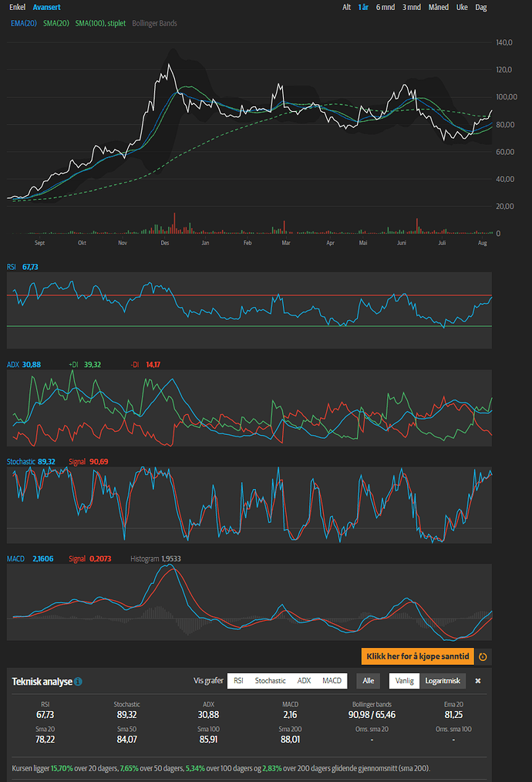Toggle the Stochastic graph button

click(270, 681)
